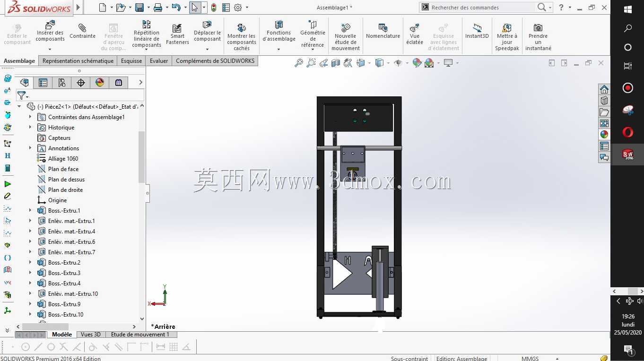
Task: Open the DimXpertManager panel tab
Action: 81,83
